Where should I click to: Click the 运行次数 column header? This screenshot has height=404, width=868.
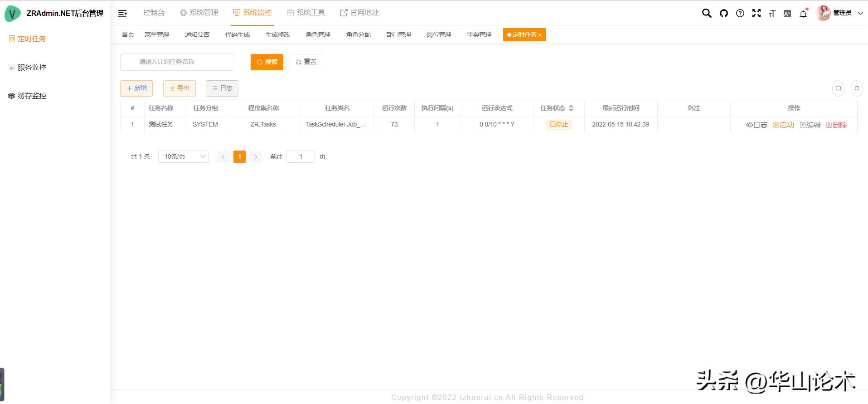[394, 108]
